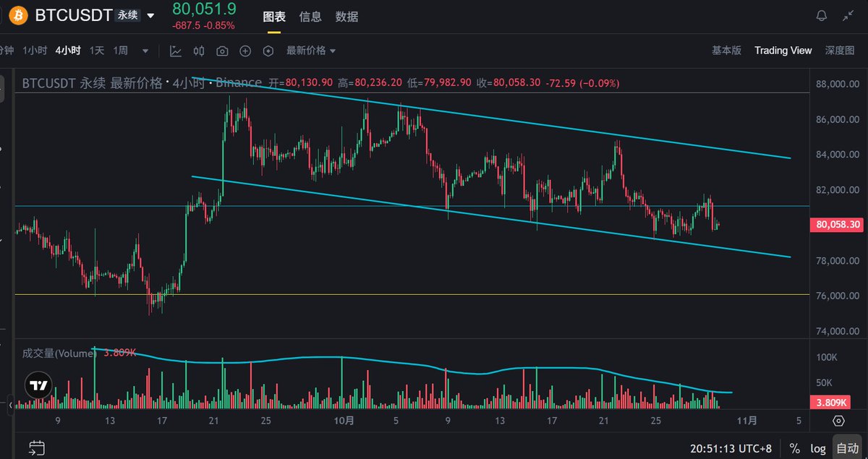
Task: Switch to the 深度图 depth chart
Action: point(840,51)
